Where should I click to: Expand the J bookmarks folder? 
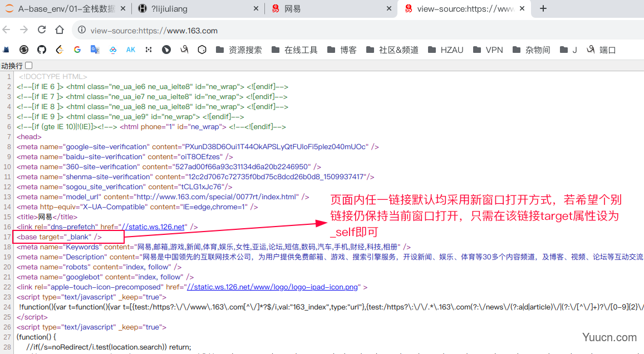(x=568, y=50)
